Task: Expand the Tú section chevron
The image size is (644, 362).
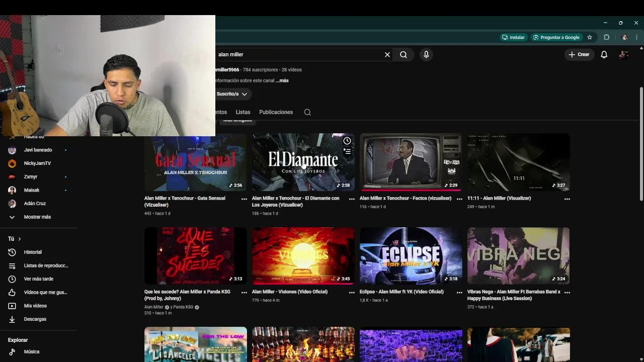Action: [x=19, y=239]
